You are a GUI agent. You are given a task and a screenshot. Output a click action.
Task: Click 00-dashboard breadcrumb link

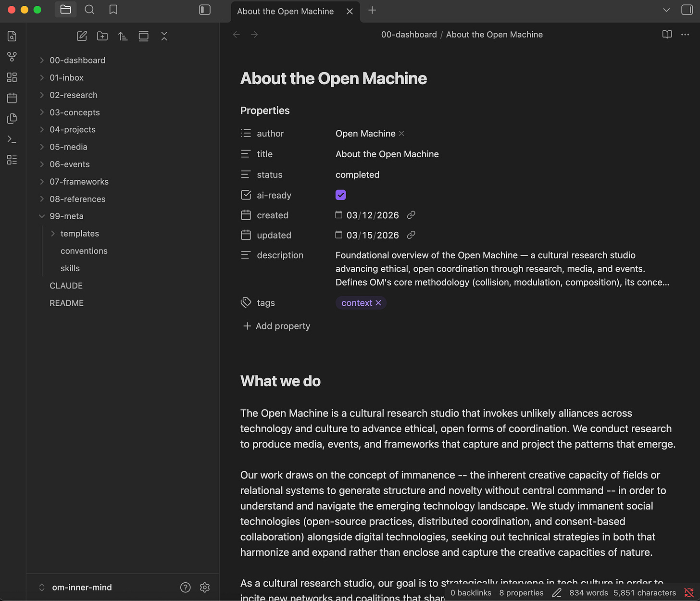tap(409, 35)
